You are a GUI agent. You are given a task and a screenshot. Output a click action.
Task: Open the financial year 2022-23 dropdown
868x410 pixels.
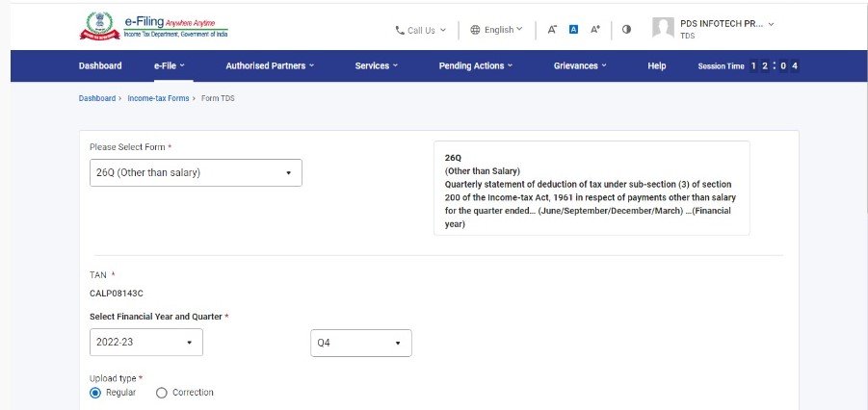(145, 342)
